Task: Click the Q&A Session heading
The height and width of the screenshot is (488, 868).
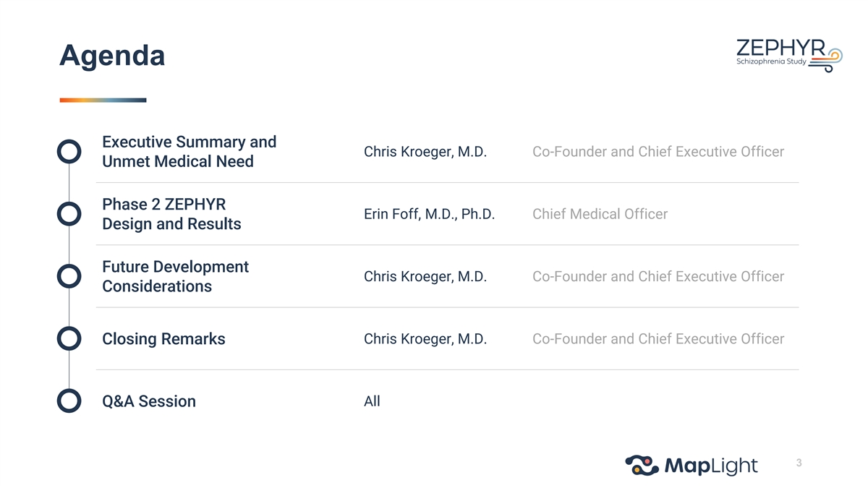Action: pos(149,401)
